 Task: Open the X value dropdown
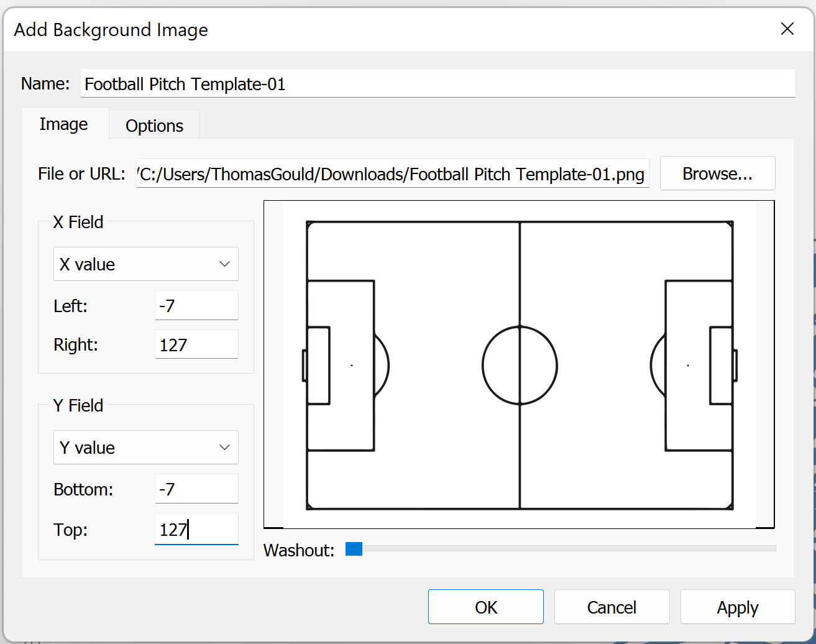tap(145, 264)
